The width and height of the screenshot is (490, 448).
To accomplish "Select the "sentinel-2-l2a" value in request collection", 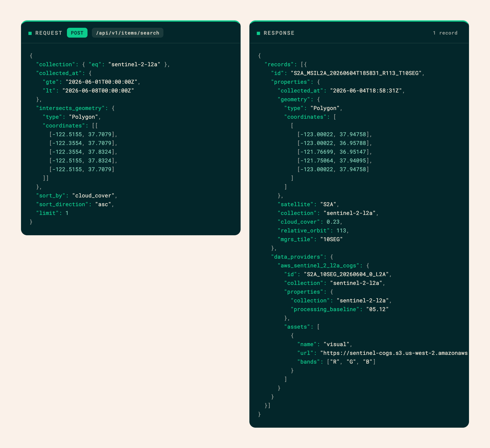I will tap(134, 64).
